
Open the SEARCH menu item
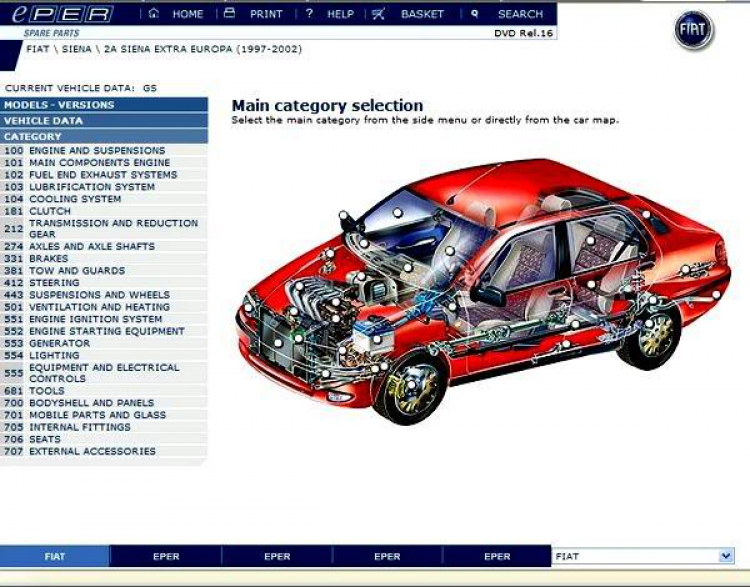(x=520, y=14)
